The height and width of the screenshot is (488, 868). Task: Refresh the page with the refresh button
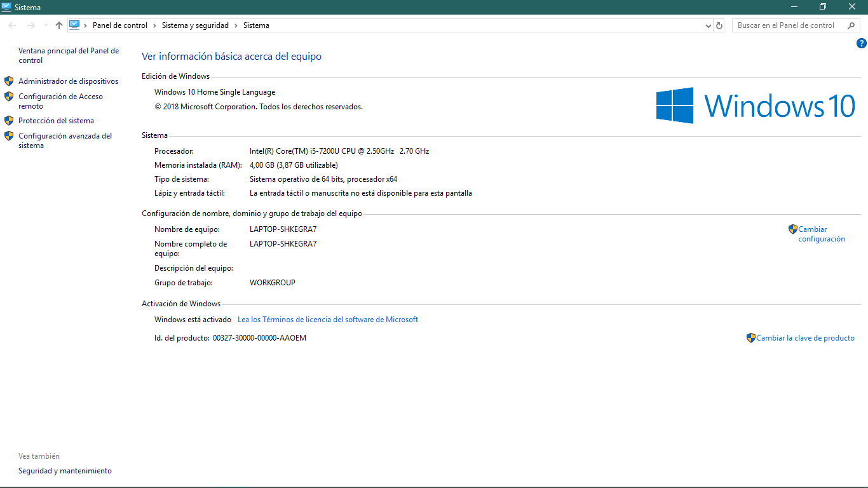pos(719,25)
